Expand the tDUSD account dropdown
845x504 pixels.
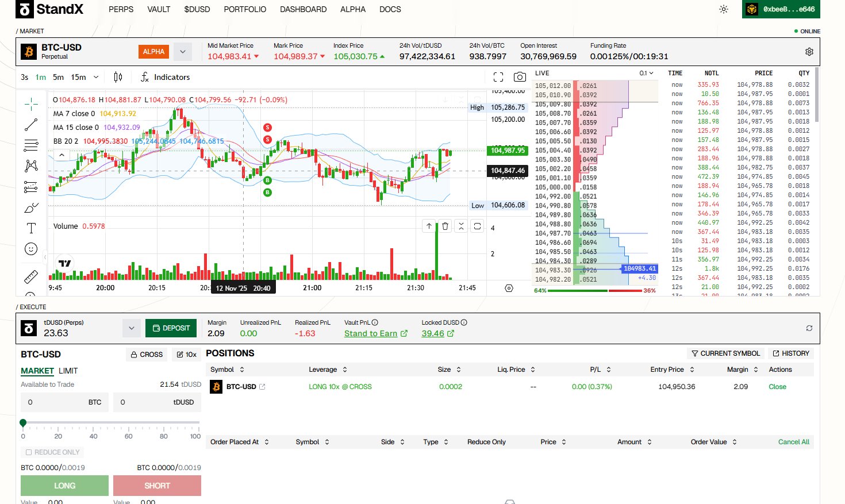132,328
